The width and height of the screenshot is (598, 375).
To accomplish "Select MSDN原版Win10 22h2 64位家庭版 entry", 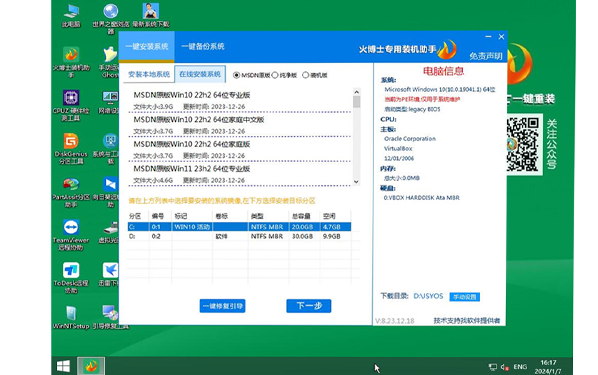I will tap(240, 150).
